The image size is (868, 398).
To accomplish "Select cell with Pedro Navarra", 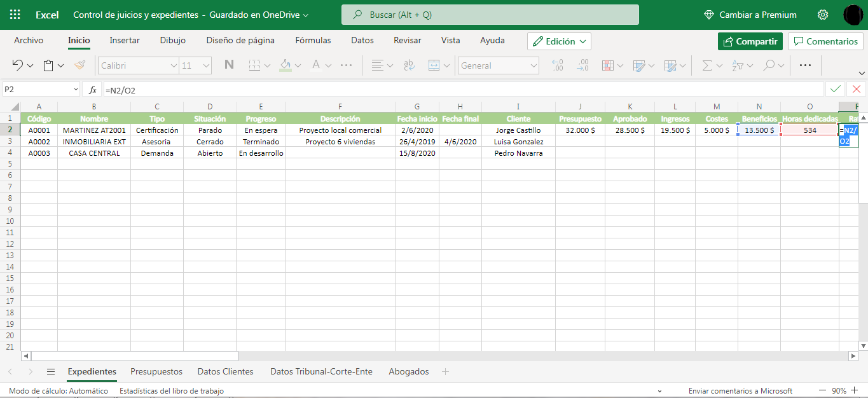I will (518, 153).
